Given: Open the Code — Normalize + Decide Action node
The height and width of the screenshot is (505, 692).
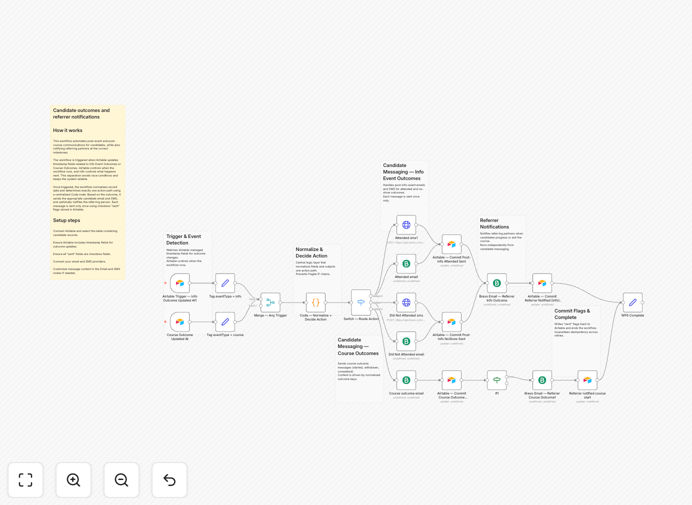Looking at the screenshot, I should click(x=316, y=302).
